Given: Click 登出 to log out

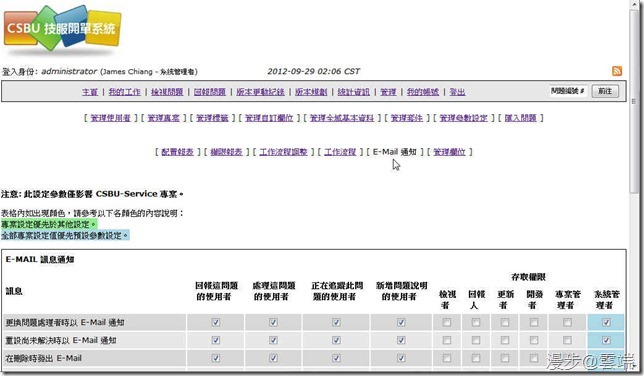Looking at the screenshot, I should coord(457,92).
